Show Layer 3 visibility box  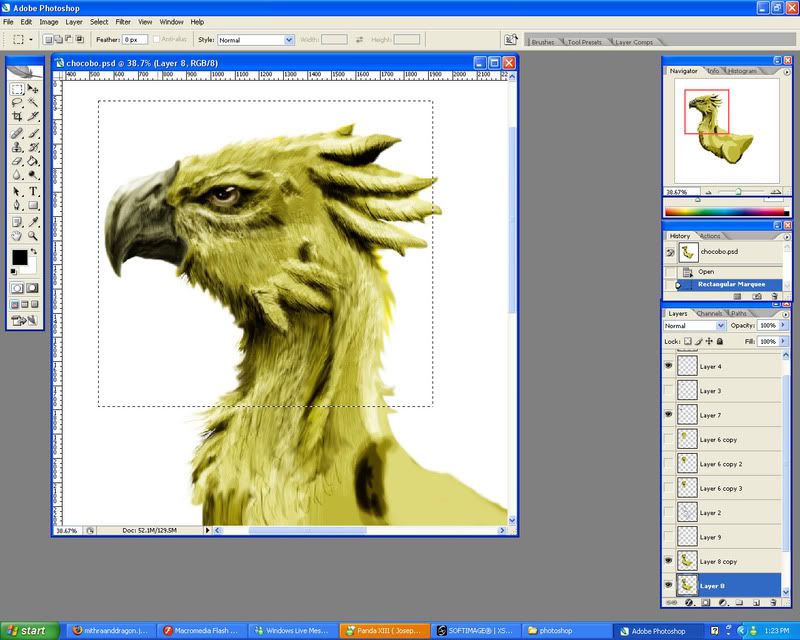(668, 390)
